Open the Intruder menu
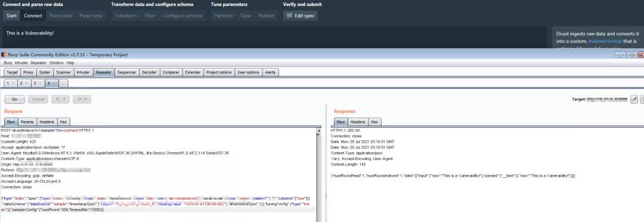The width and height of the screenshot is (644, 222). coord(21,63)
